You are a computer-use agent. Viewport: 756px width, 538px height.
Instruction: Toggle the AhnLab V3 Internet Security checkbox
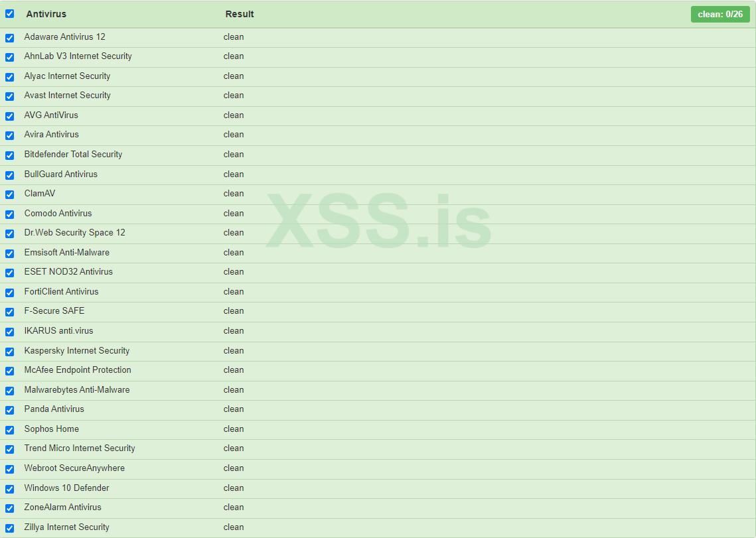(x=9, y=57)
